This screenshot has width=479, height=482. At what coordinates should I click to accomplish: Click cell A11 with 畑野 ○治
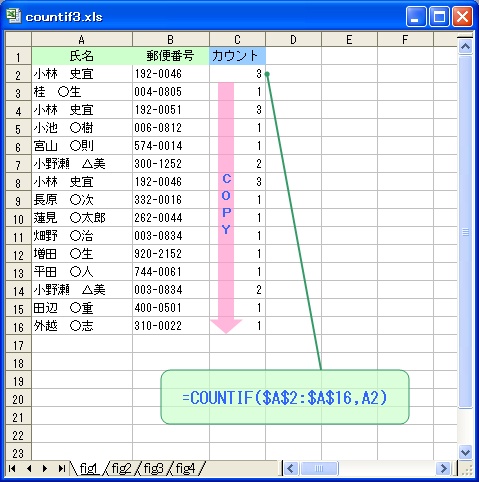[x=82, y=236]
